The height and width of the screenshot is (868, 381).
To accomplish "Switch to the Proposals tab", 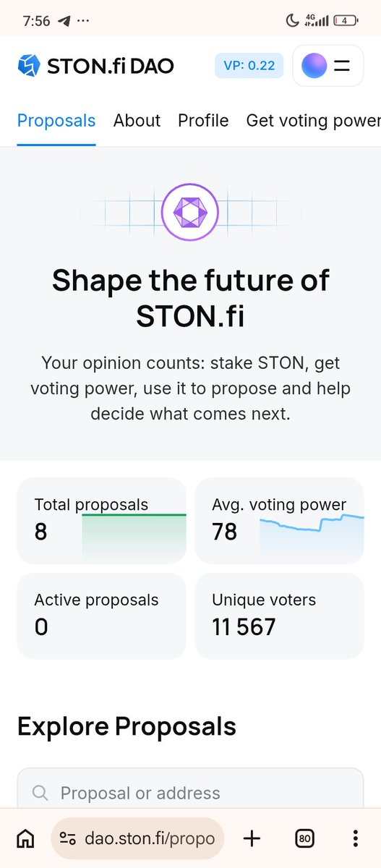I will point(56,121).
